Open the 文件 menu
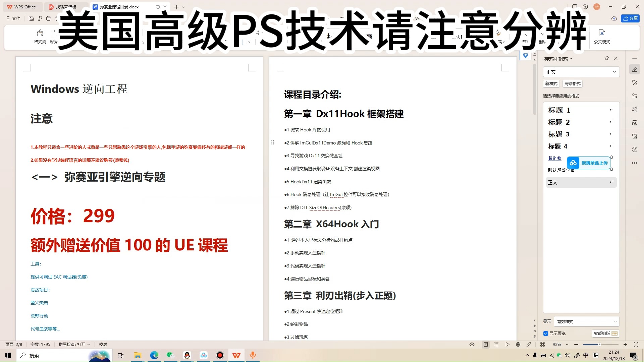 click(x=13, y=18)
